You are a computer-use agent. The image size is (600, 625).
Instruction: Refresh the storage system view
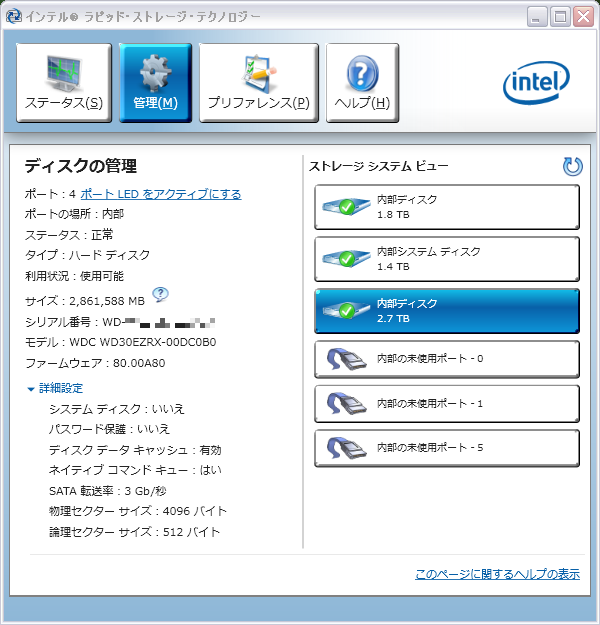(572, 167)
